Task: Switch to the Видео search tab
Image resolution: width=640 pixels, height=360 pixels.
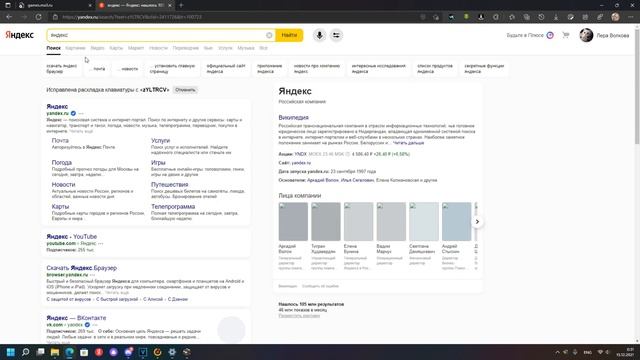Action: (97, 48)
